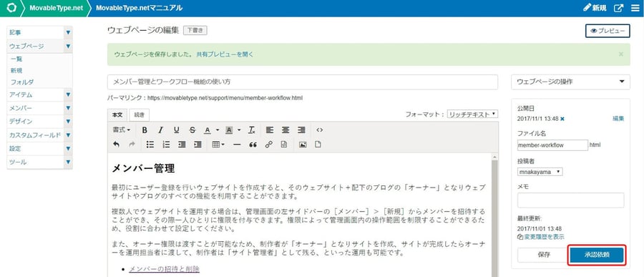The image size is (644, 277).
Task: Open the フォーマット リッチテキスト select
Action: 473,115
